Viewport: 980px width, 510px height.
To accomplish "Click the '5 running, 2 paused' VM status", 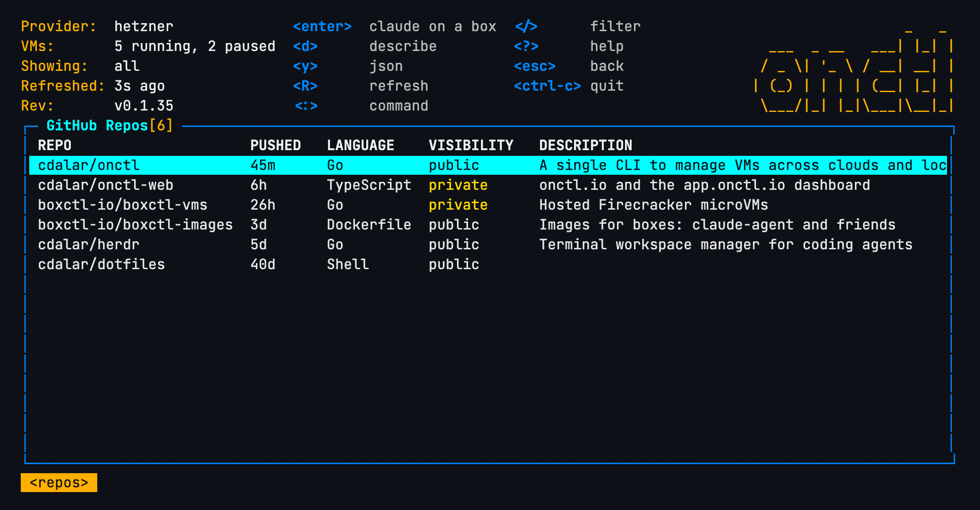I will pyautogui.click(x=195, y=46).
